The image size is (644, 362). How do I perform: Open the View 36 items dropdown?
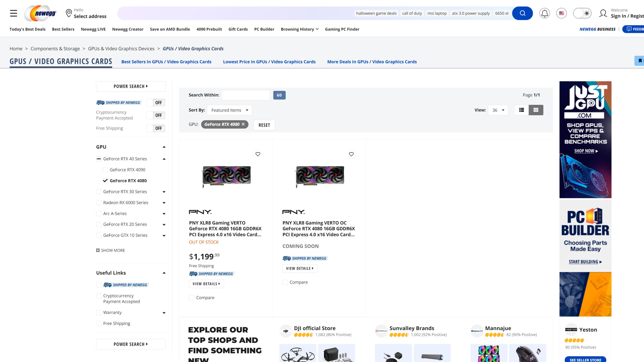pos(498,110)
